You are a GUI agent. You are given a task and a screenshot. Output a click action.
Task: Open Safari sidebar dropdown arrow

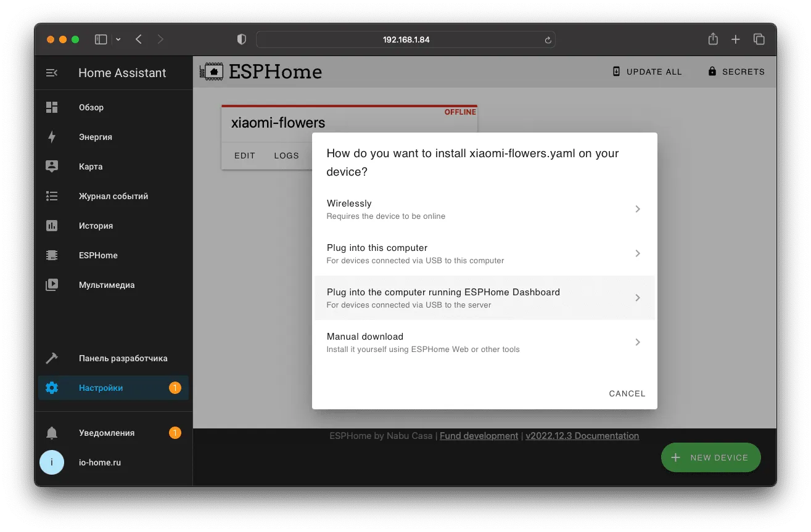pos(118,39)
